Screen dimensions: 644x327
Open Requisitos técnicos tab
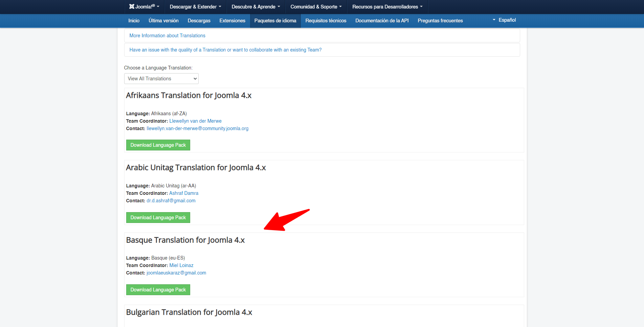[x=326, y=21]
